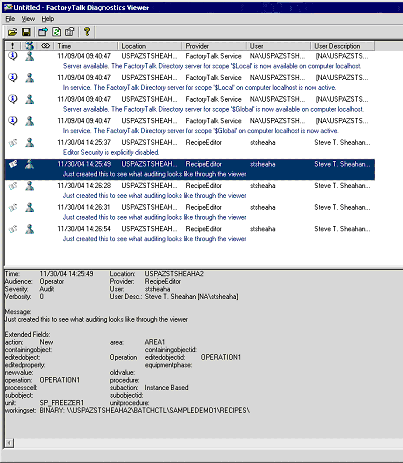
Task: Click the workingset BINARY path value
Action: pyautogui.click(x=145, y=410)
